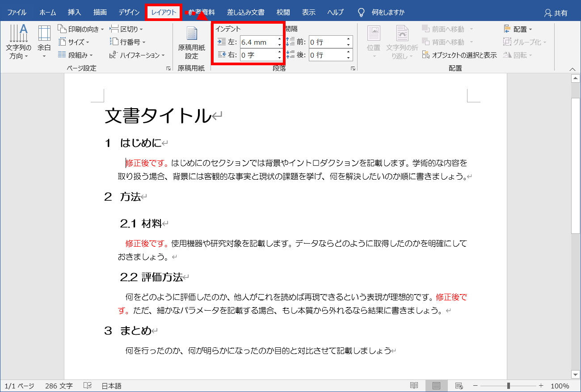Click spacing 前 0 行 field
This screenshot has width=581, height=392.
point(327,42)
